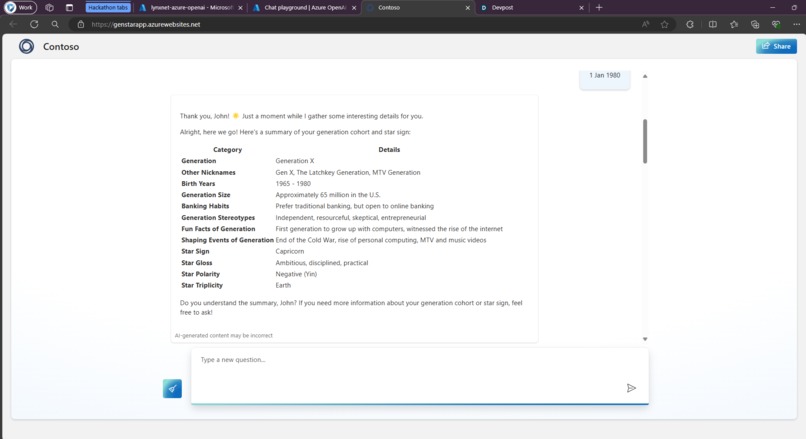806x439 pixels.
Task: Open the favorites list
Action: pos(734,24)
